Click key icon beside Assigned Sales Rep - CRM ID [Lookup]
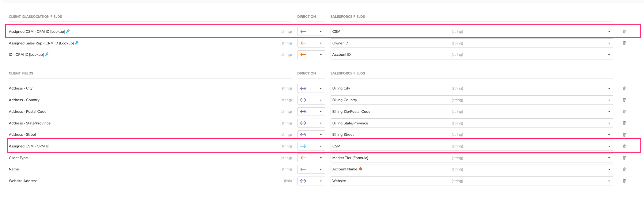The width and height of the screenshot is (644, 198). [x=77, y=43]
